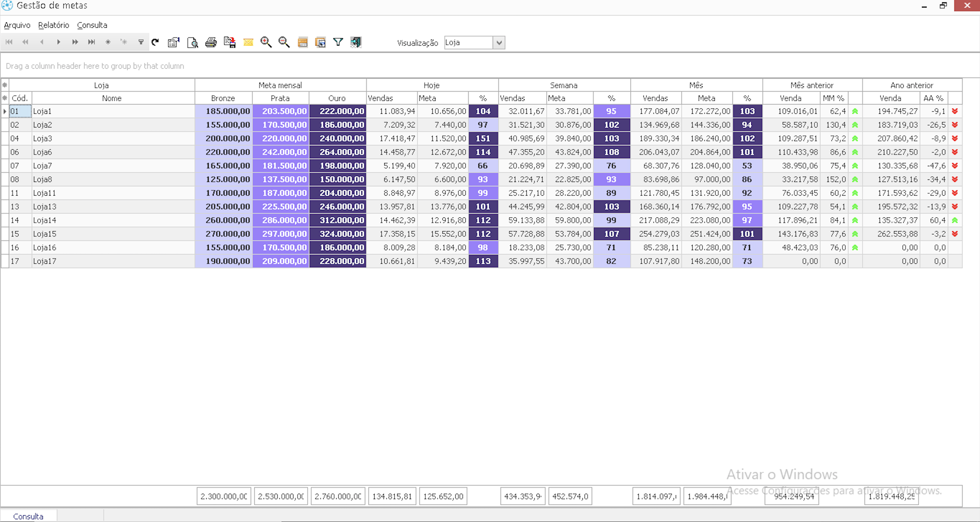Screen dimensions: 980x522
Task: Click the printer icon
Action: pyautogui.click(x=211, y=42)
